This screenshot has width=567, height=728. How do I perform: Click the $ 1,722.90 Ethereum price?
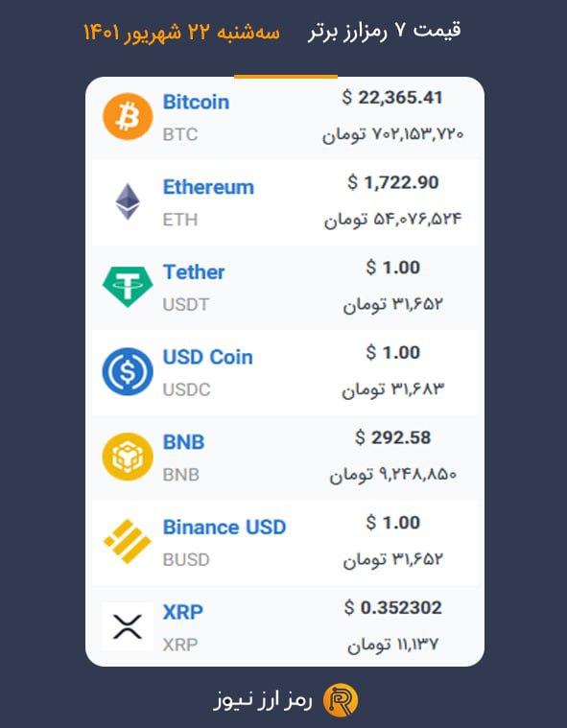(x=392, y=182)
